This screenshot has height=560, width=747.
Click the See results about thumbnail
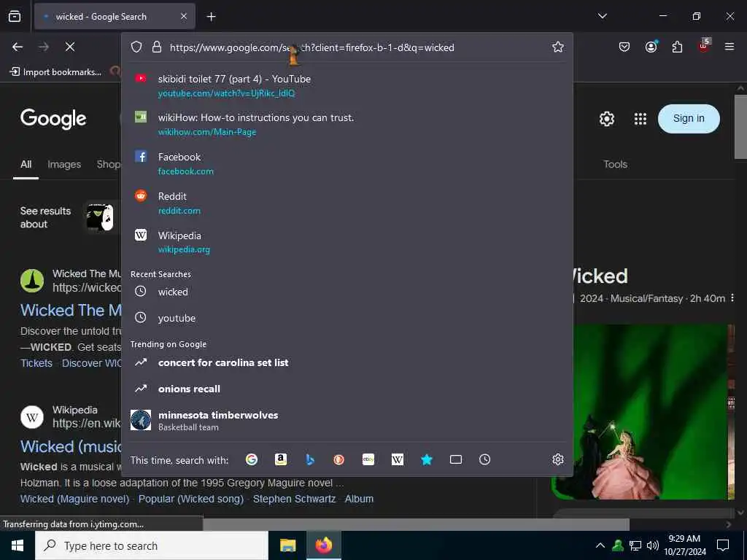tap(99, 217)
